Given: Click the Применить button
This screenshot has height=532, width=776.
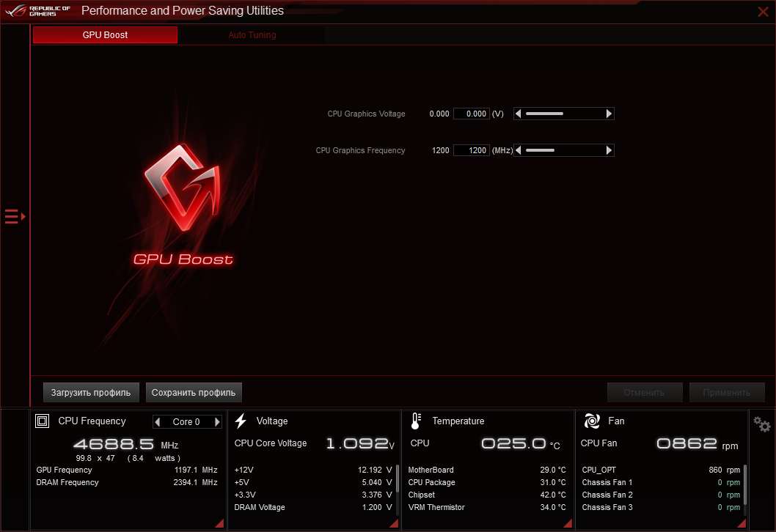Looking at the screenshot, I should click(x=727, y=393).
